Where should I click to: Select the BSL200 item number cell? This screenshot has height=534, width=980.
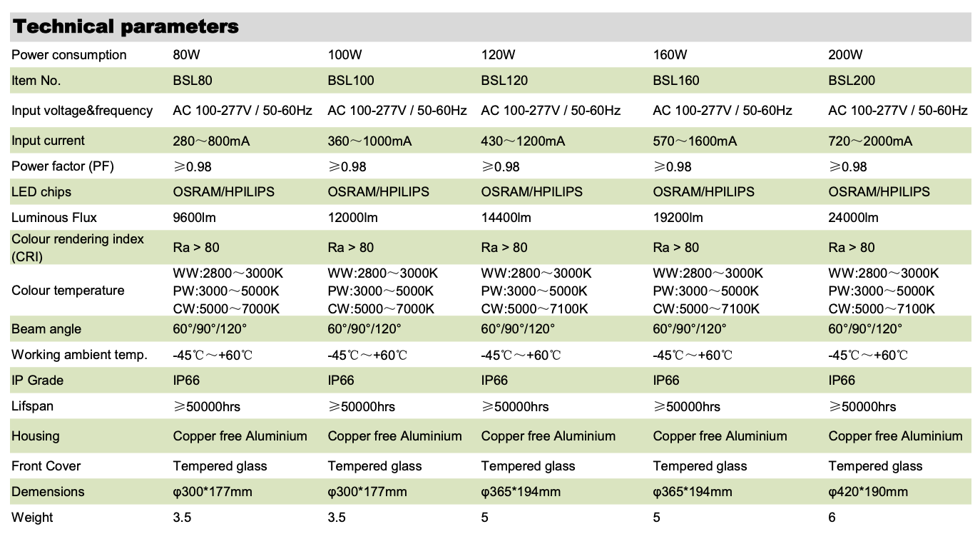pyautogui.click(x=852, y=81)
